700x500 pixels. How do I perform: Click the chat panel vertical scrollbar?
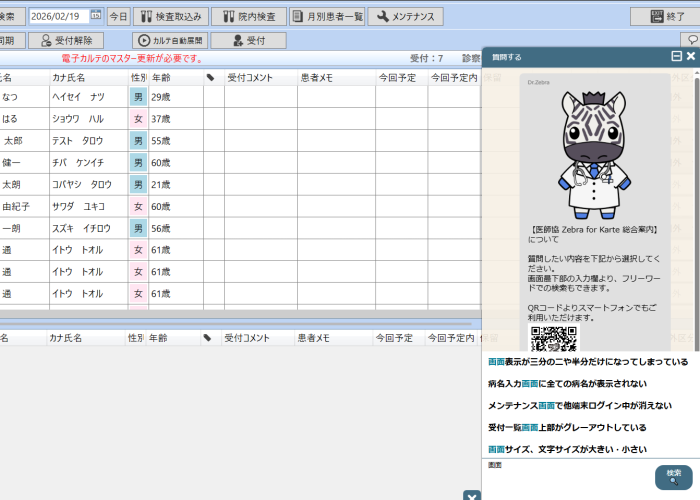click(x=697, y=214)
